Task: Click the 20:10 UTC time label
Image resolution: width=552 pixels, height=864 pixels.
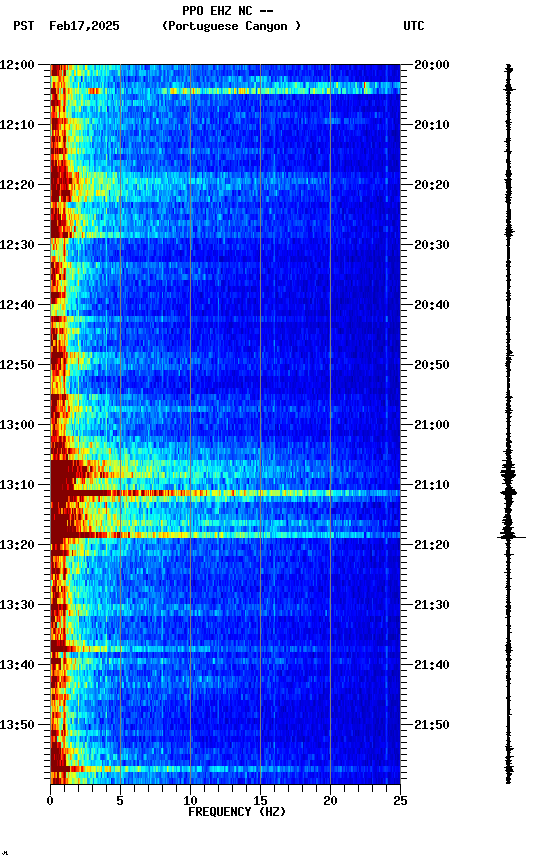Action: coord(432,125)
